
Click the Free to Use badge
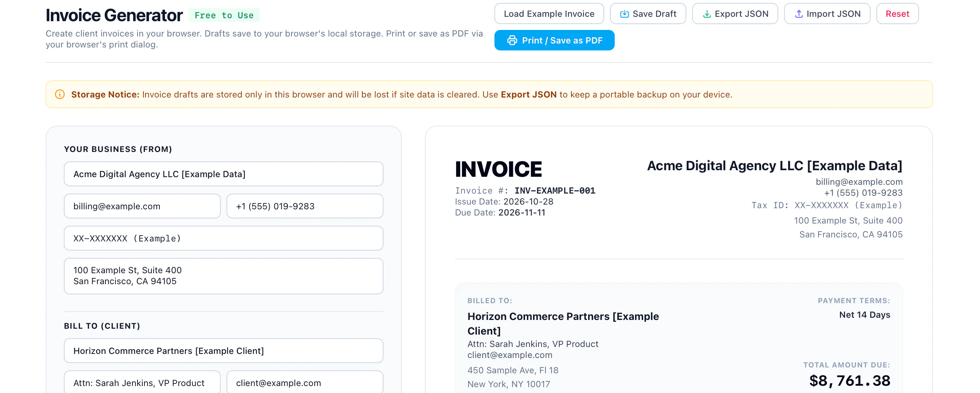tap(224, 15)
